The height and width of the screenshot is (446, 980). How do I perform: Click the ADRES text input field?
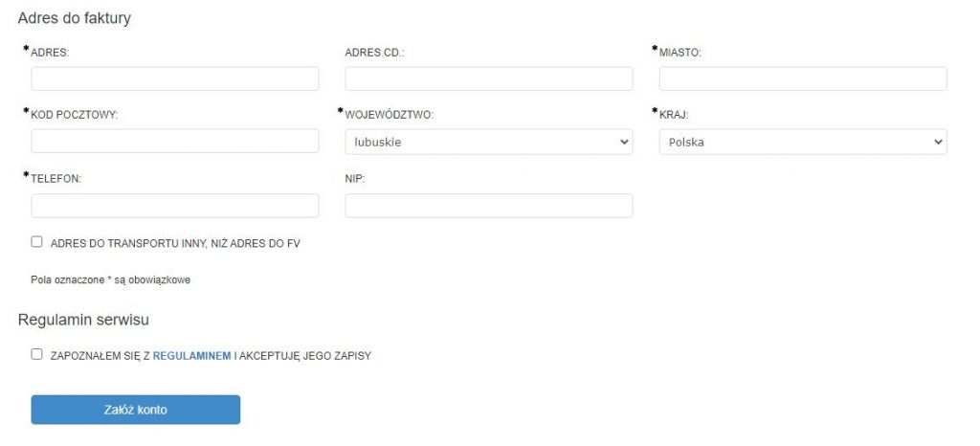point(175,78)
